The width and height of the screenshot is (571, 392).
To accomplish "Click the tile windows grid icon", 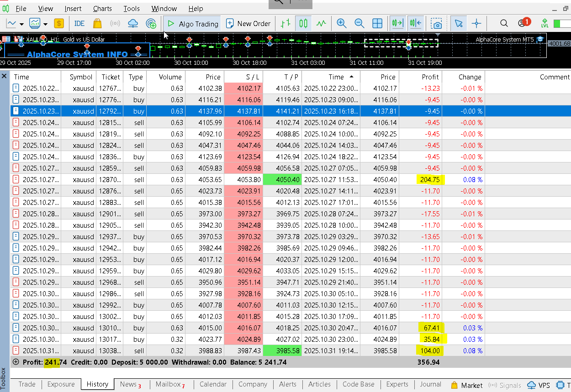I will (x=377, y=24).
